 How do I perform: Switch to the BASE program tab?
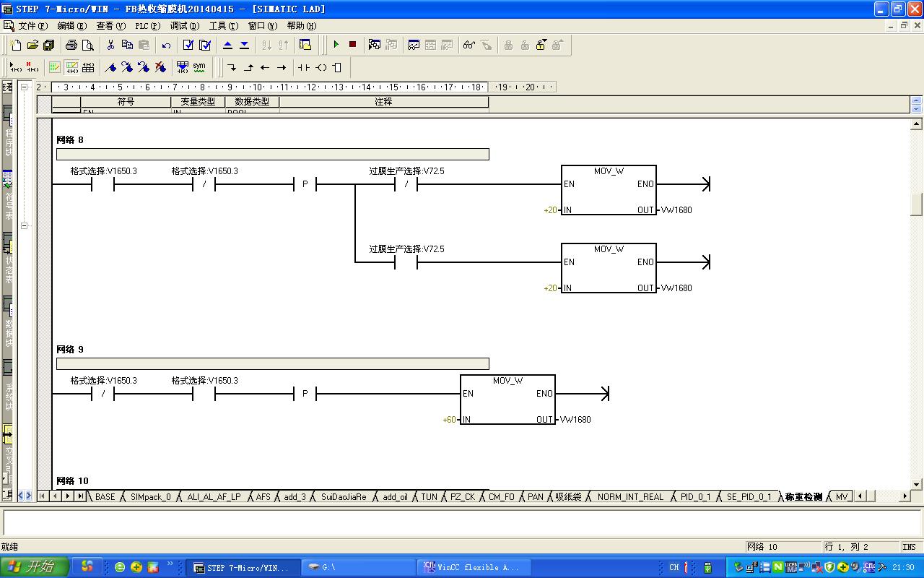[x=105, y=497]
